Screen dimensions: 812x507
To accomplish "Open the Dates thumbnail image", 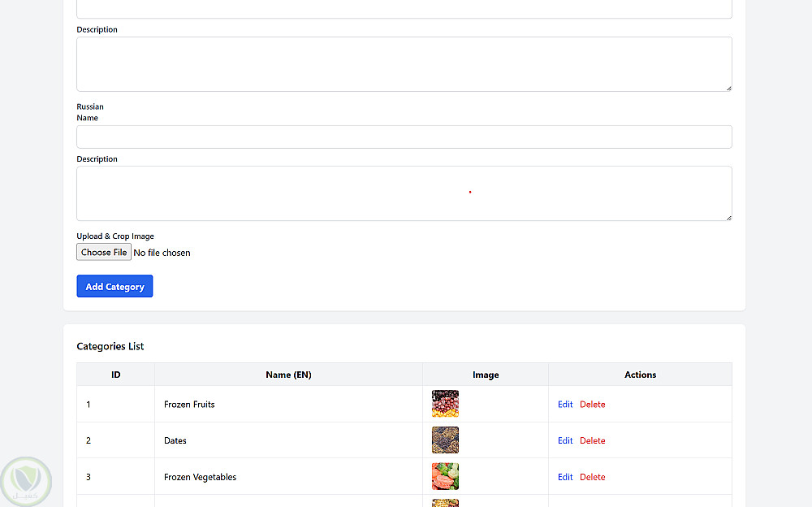I will 445,440.
